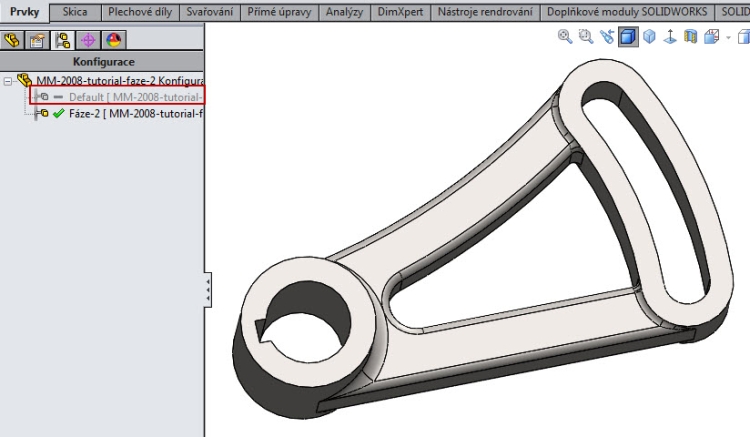Click the panel collapse handle on divider
Screen dimensions: 750x437
click(208, 290)
